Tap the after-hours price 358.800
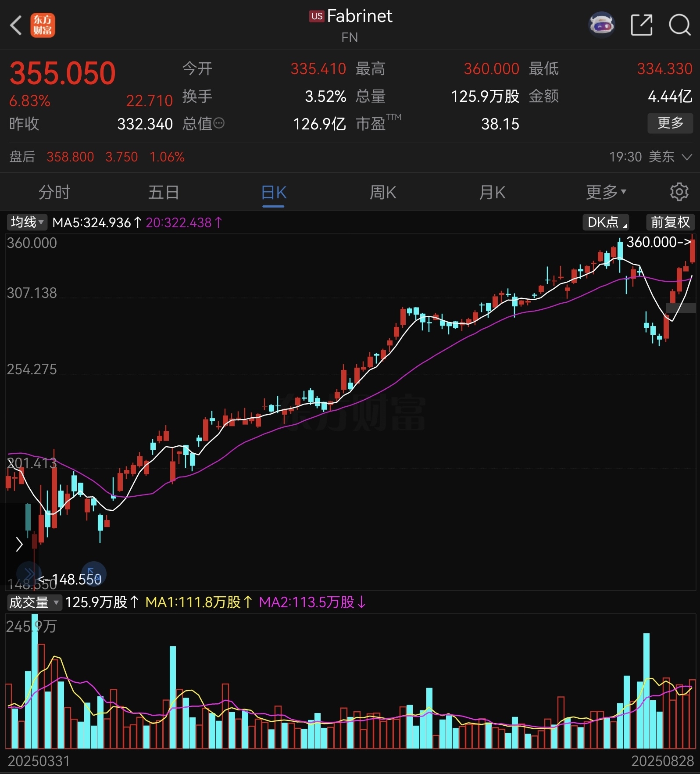Viewport: 700px width, 774px height. [70, 157]
